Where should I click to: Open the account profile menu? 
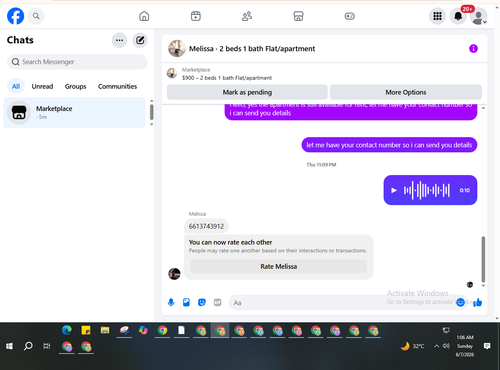pos(479,16)
